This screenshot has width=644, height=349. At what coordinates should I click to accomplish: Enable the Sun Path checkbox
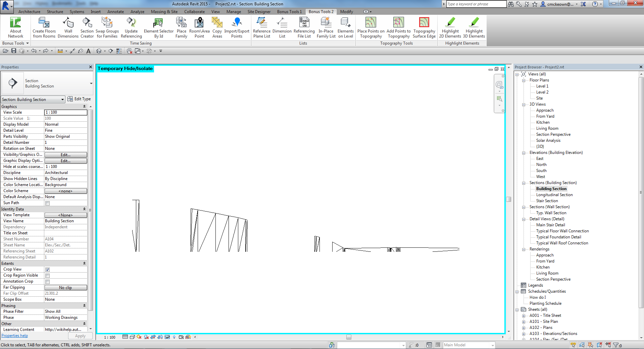[47, 203]
